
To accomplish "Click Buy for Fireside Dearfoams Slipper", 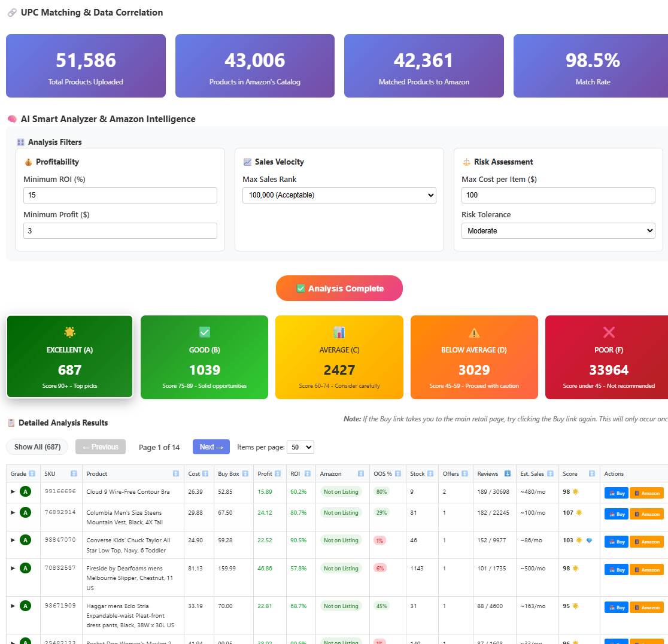I will tap(616, 570).
